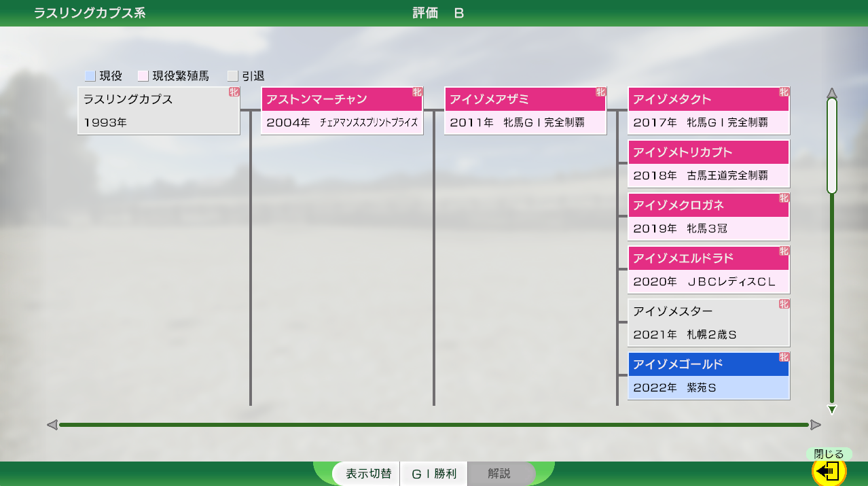Click the mare icon on アストンマーチャン card

point(418,92)
